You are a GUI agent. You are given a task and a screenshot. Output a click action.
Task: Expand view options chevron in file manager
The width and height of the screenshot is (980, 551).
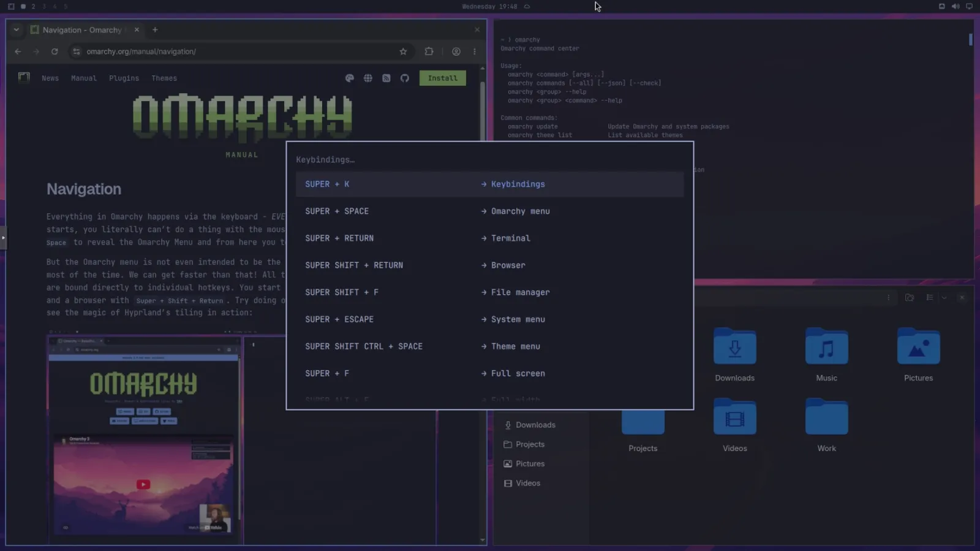[x=944, y=297]
